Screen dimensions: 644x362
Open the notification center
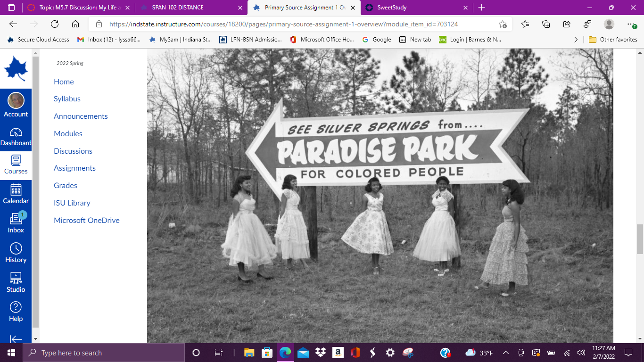(628, 353)
